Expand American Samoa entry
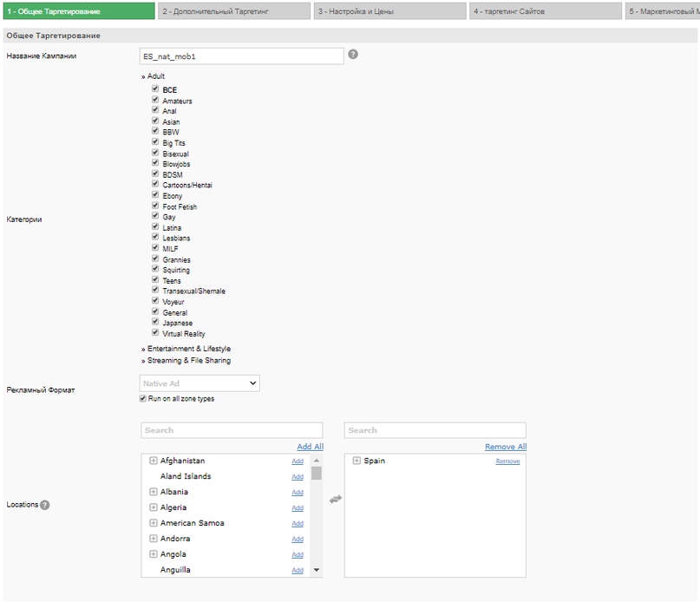Screen dimensions: 700x602 pyautogui.click(x=154, y=523)
